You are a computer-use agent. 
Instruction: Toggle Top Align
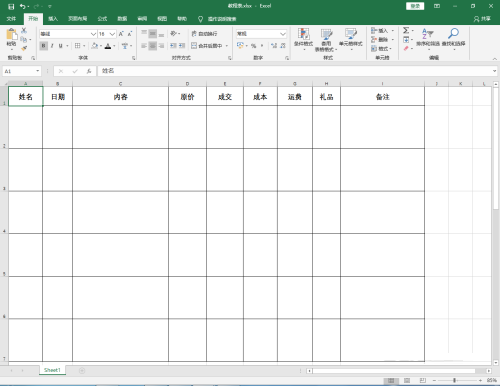(144, 34)
